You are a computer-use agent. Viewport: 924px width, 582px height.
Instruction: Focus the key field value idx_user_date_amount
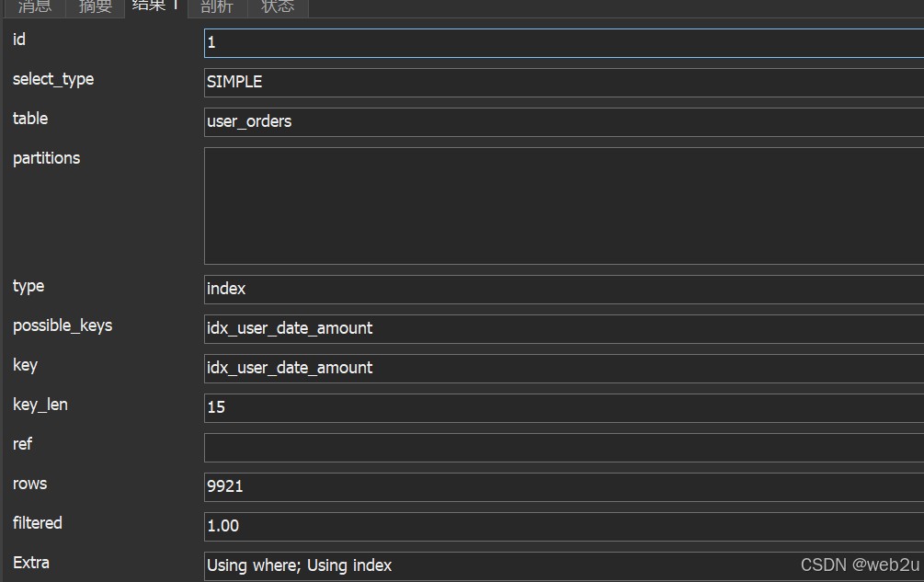coord(563,368)
